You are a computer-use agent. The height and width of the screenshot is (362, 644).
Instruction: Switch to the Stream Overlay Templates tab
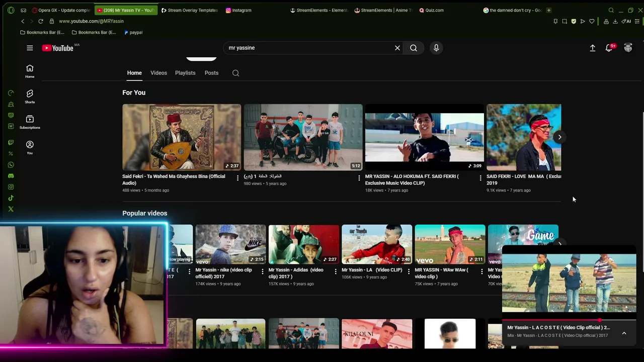pyautogui.click(x=189, y=10)
